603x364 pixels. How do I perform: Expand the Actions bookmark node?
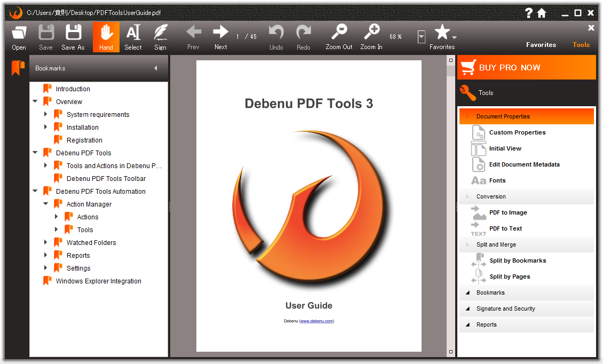pyautogui.click(x=56, y=217)
